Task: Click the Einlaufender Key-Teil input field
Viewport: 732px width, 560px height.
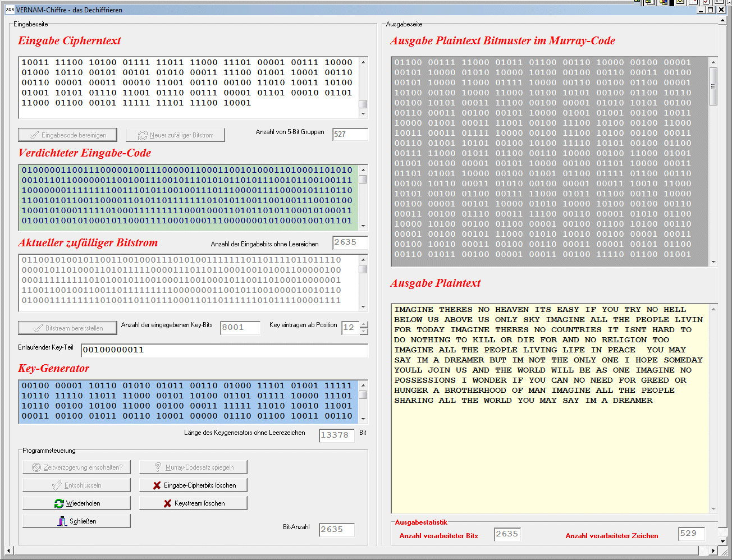Action: click(x=225, y=350)
